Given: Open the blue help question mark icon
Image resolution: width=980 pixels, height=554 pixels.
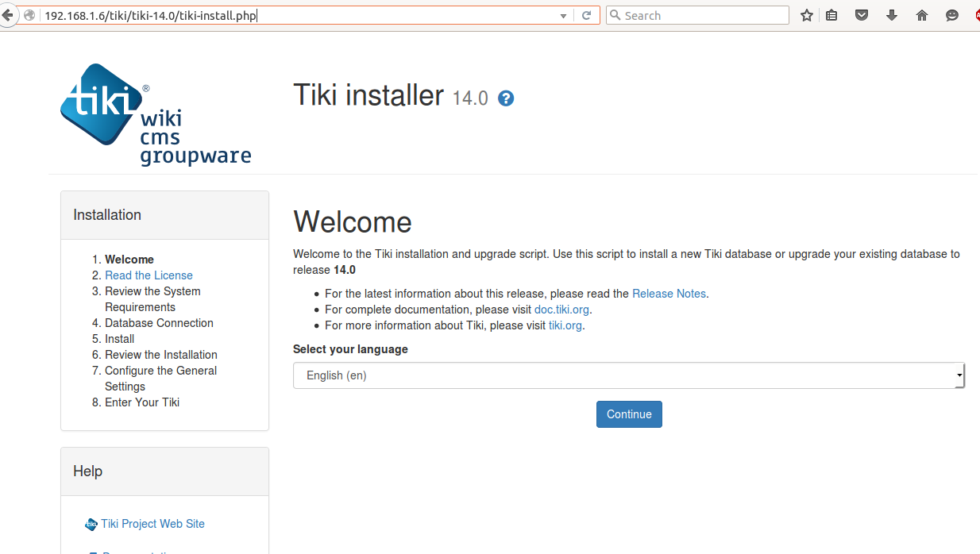Looking at the screenshot, I should [506, 98].
